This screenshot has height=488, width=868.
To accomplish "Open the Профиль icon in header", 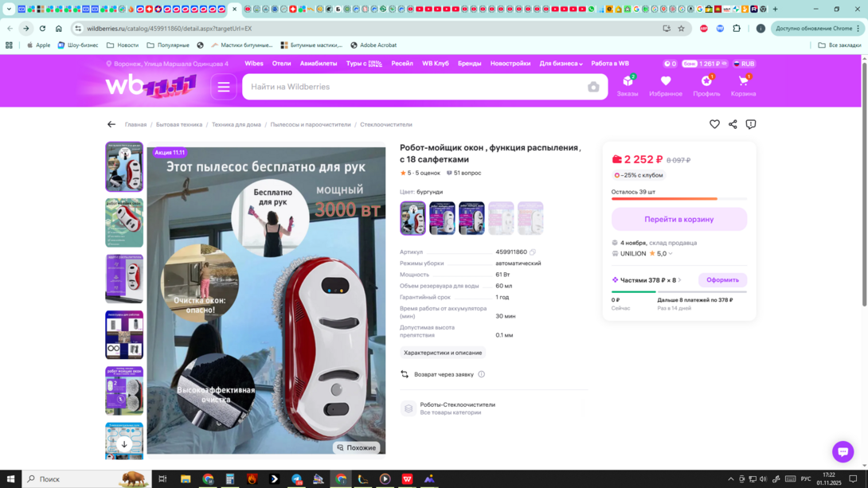I will 706,85.
